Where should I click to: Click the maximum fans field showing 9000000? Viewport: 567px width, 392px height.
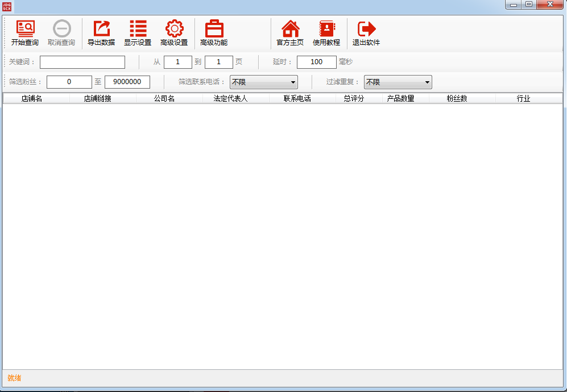(127, 82)
